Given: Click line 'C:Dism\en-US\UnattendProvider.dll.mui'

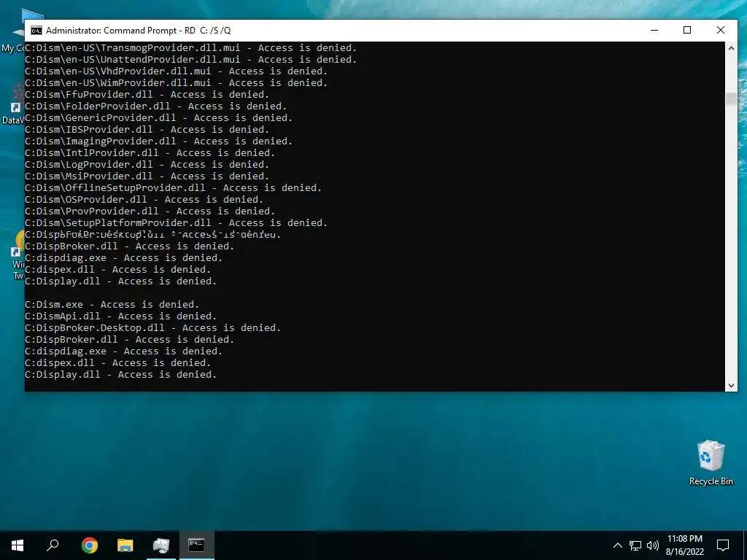Looking at the screenshot, I should point(190,60).
